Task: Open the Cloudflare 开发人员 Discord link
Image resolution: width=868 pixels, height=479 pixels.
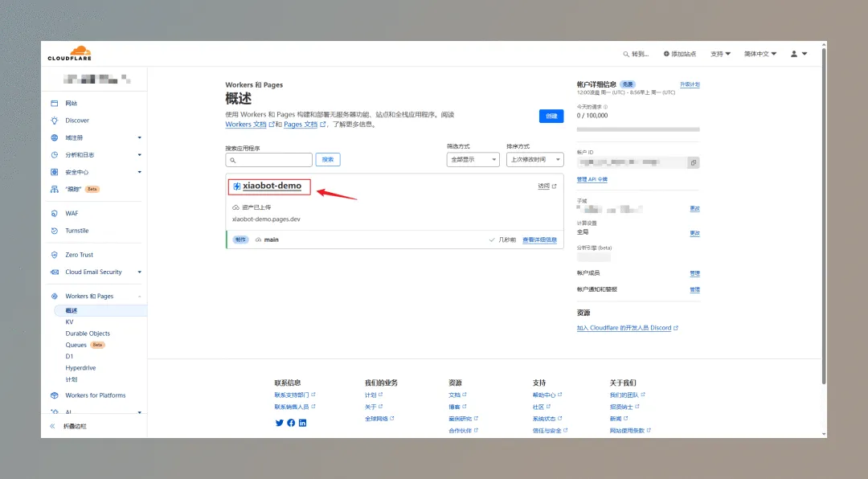Action: click(x=624, y=328)
